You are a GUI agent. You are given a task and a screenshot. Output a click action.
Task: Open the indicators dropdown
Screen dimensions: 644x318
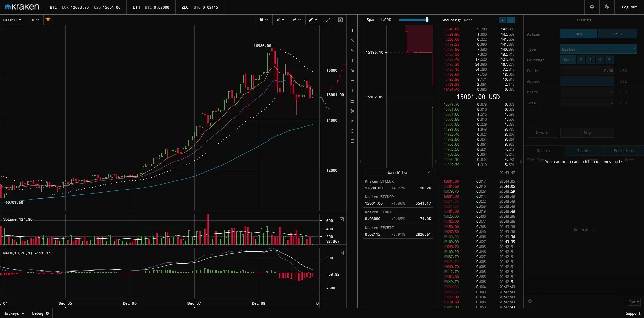(280, 20)
